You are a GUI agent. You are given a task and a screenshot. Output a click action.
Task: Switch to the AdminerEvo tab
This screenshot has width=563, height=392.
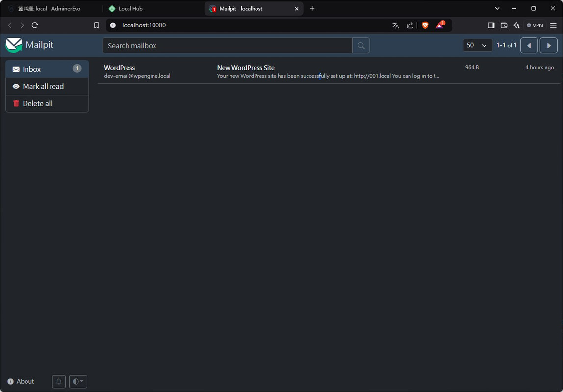[x=51, y=9]
